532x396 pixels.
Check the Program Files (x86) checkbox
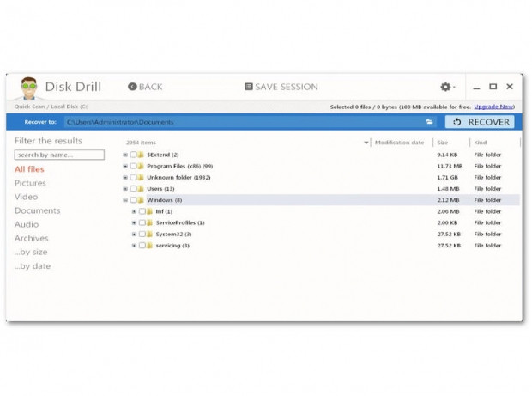(133, 166)
